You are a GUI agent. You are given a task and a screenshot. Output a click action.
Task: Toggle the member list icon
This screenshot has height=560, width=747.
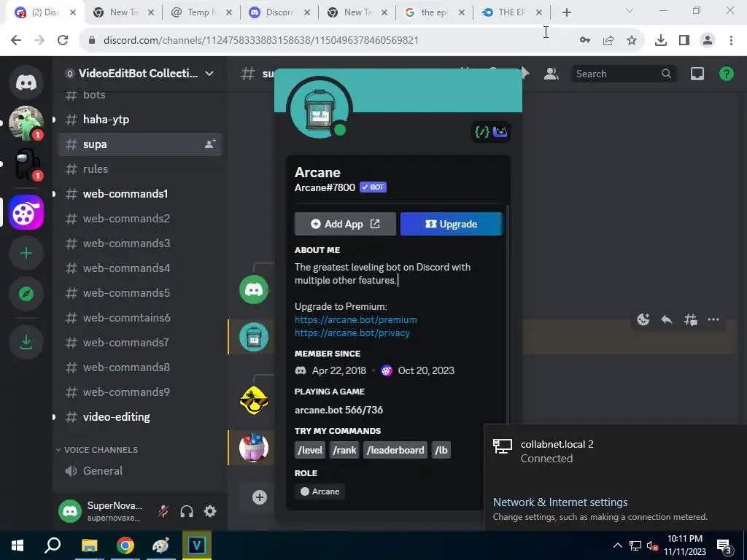(x=551, y=74)
